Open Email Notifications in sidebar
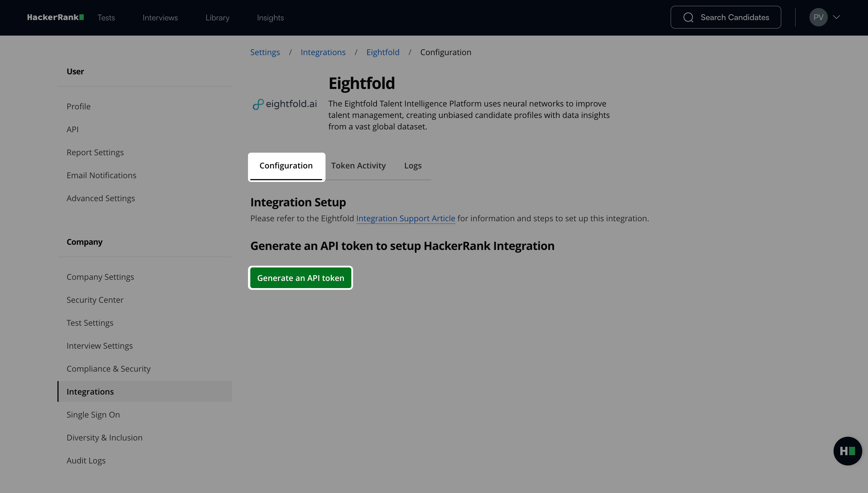Image resolution: width=868 pixels, height=493 pixels. (x=101, y=175)
